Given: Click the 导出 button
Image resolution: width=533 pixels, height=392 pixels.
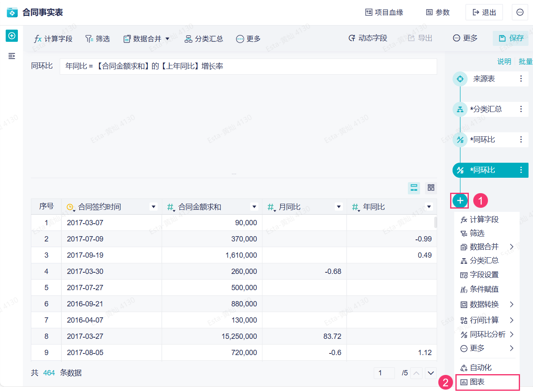Looking at the screenshot, I should point(420,38).
